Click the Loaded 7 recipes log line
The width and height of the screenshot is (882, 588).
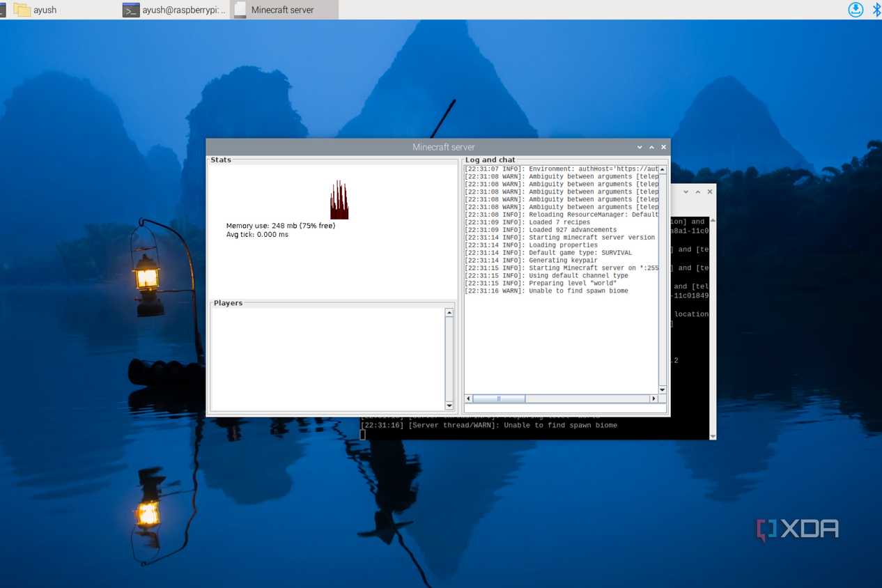tap(527, 222)
